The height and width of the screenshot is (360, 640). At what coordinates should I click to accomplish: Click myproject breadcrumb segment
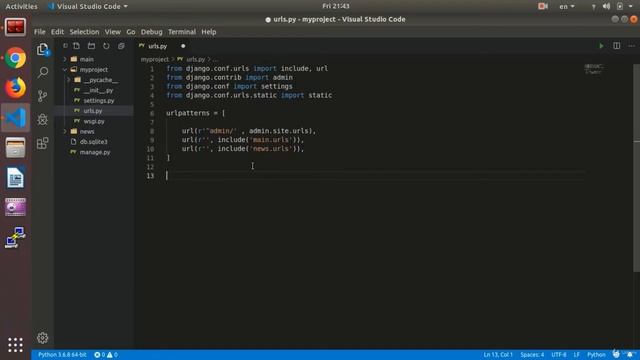click(x=155, y=60)
